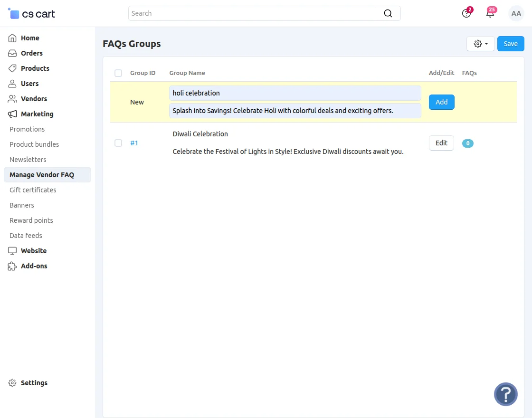Viewport: 532px width, 418px height.
Task: Open the help center icon with badge
Action: point(466,13)
